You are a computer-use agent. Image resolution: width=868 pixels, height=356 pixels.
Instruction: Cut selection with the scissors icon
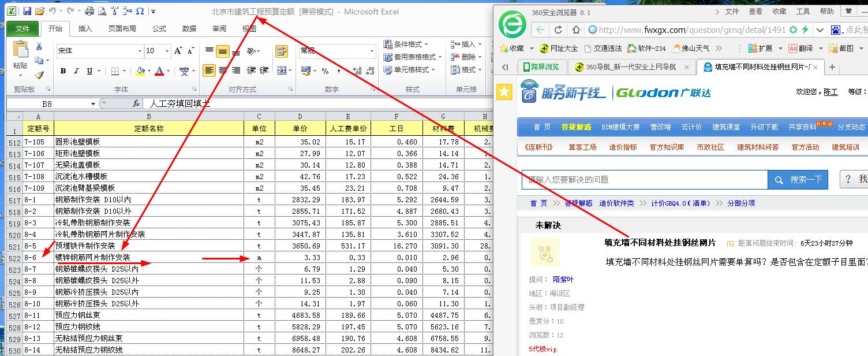39,47
